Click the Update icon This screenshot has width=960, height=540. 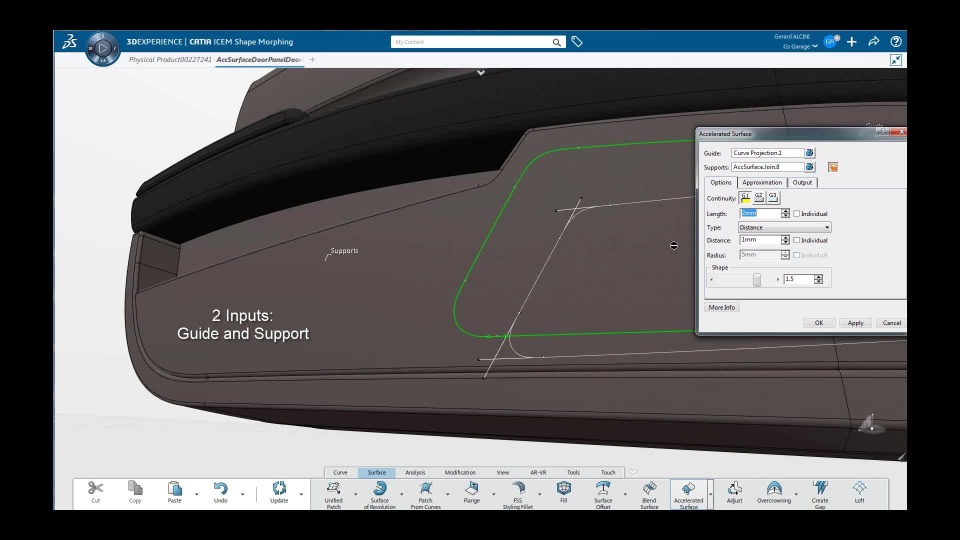tap(279, 488)
